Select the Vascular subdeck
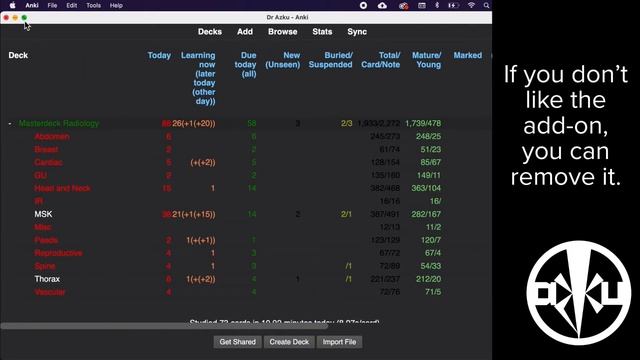Image resolution: width=640 pixels, height=360 pixels. pyautogui.click(x=50, y=292)
